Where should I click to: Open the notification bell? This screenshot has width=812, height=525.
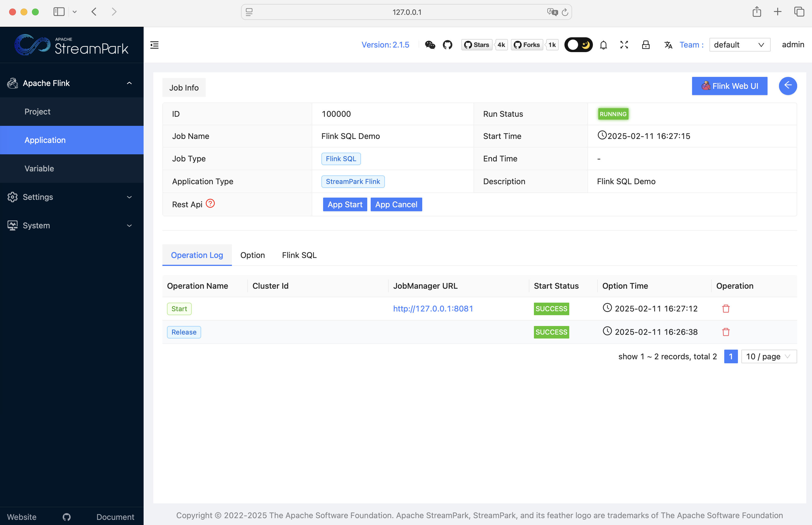click(603, 45)
